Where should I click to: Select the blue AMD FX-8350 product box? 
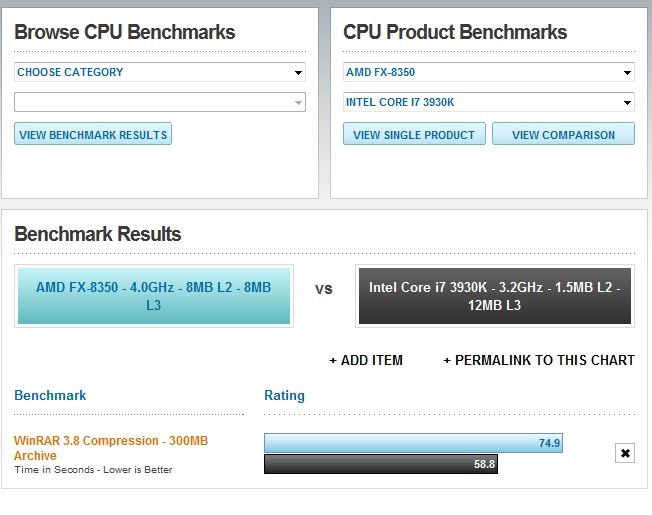pyautogui.click(x=153, y=296)
